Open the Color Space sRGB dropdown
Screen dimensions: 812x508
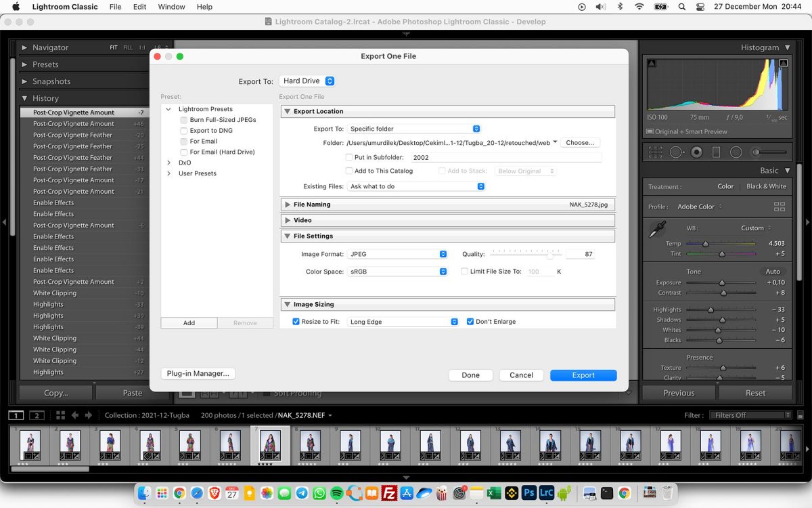click(397, 272)
